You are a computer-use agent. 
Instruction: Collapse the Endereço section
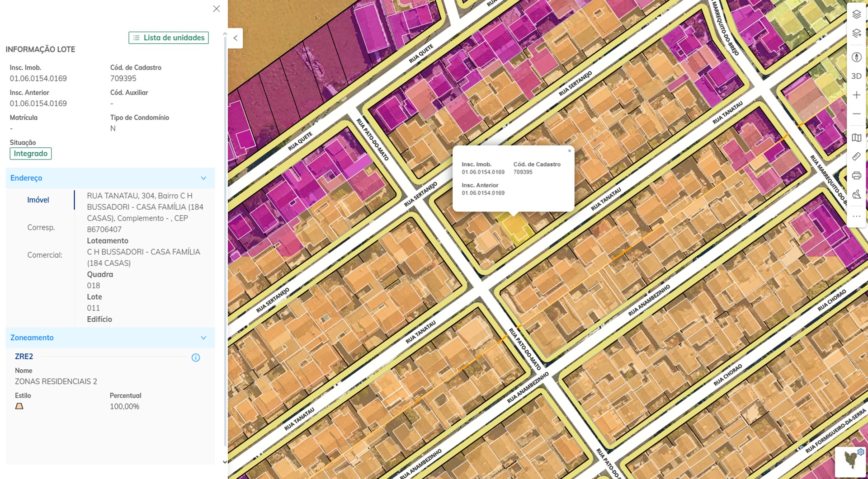pyautogui.click(x=203, y=178)
